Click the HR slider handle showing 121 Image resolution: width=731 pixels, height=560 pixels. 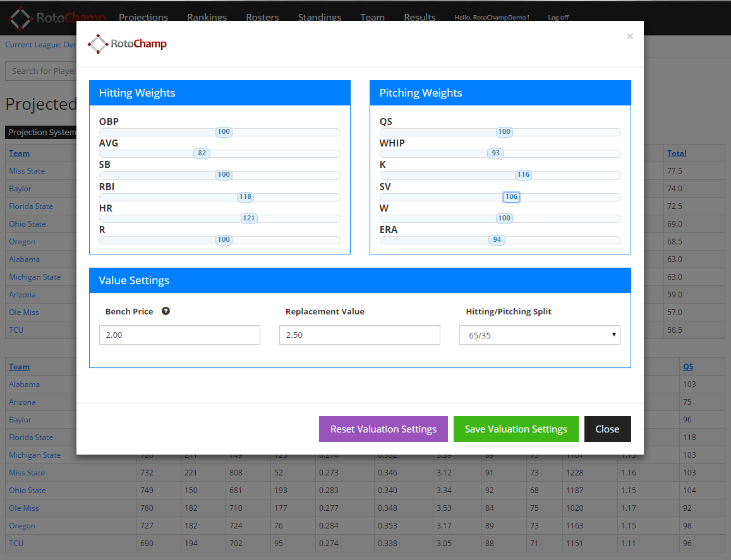coord(249,218)
